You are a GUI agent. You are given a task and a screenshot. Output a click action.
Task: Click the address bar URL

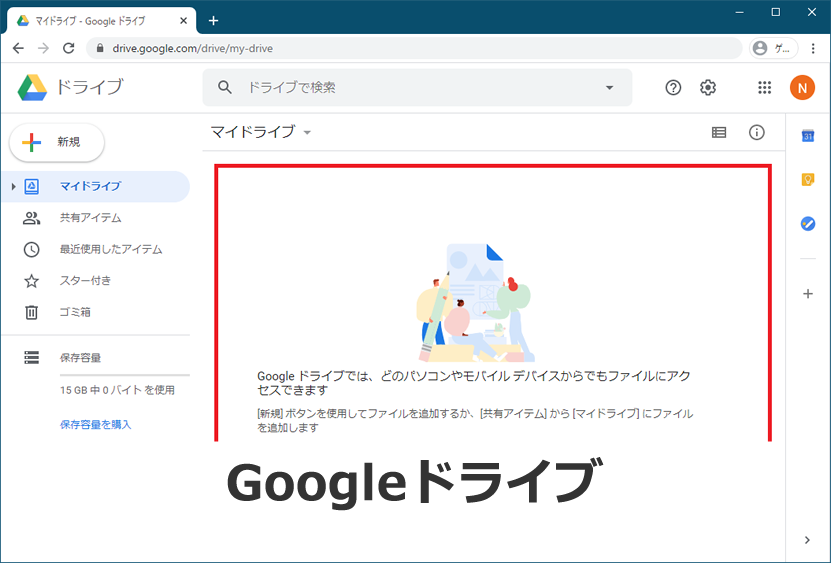pyautogui.click(x=193, y=48)
